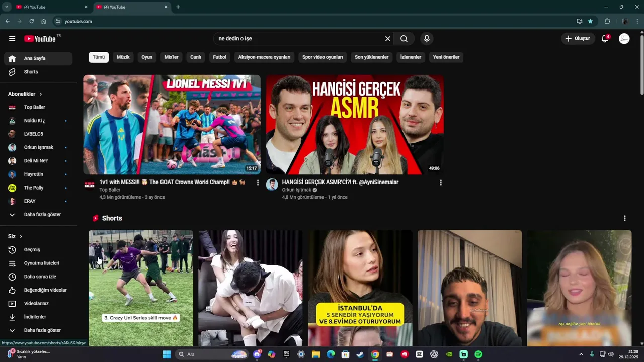Open HANGİSİ GERÇEK ASMR'Cİ video title

point(340,183)
